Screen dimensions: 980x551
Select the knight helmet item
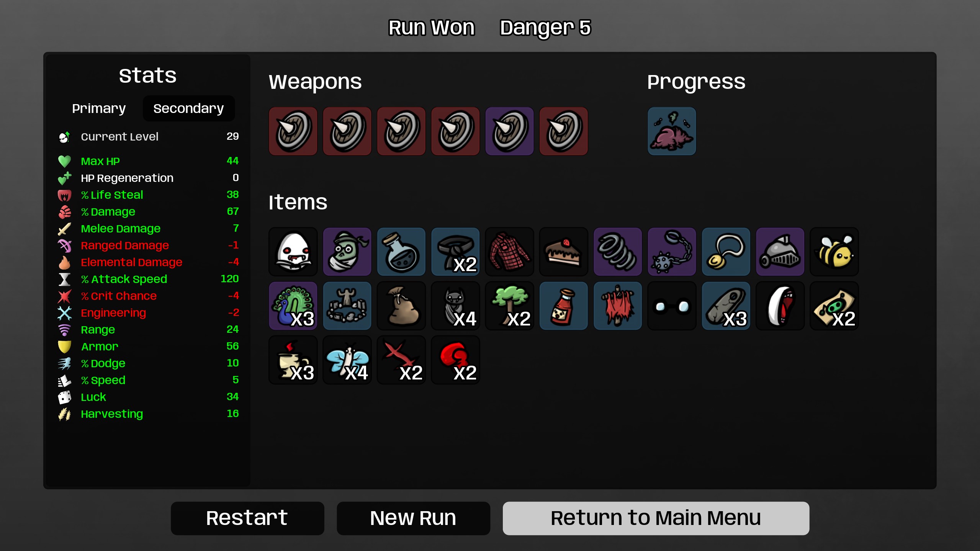tap(780, 252)
